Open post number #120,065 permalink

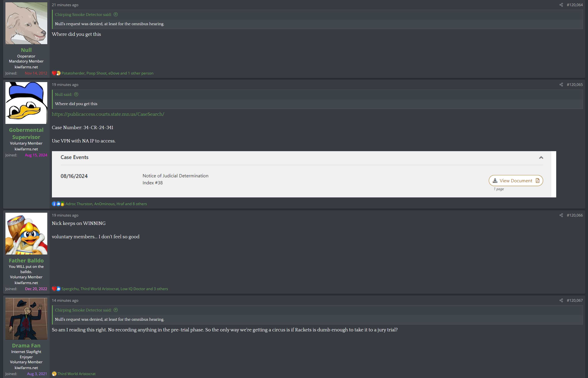pyautogui.click(x=574, y=85)
